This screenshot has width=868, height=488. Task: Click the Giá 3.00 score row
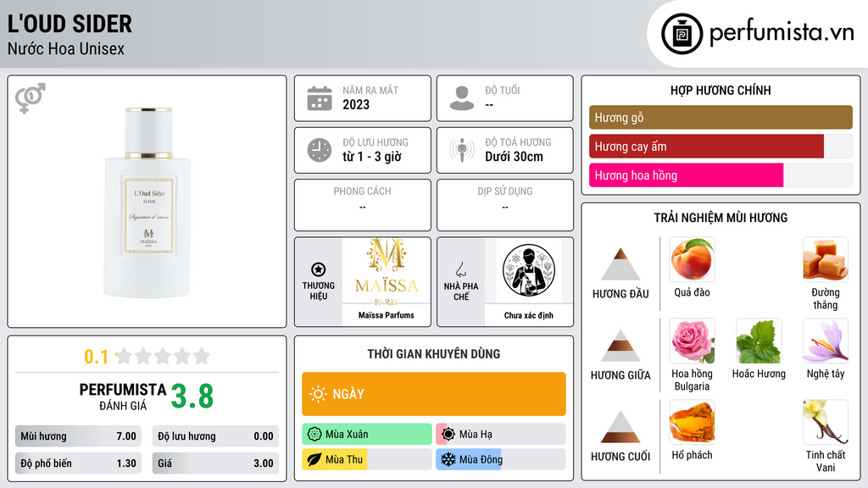pos(215,463)
